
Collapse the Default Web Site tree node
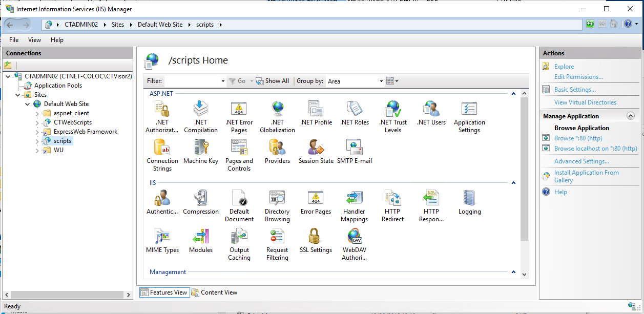point(28,103)
